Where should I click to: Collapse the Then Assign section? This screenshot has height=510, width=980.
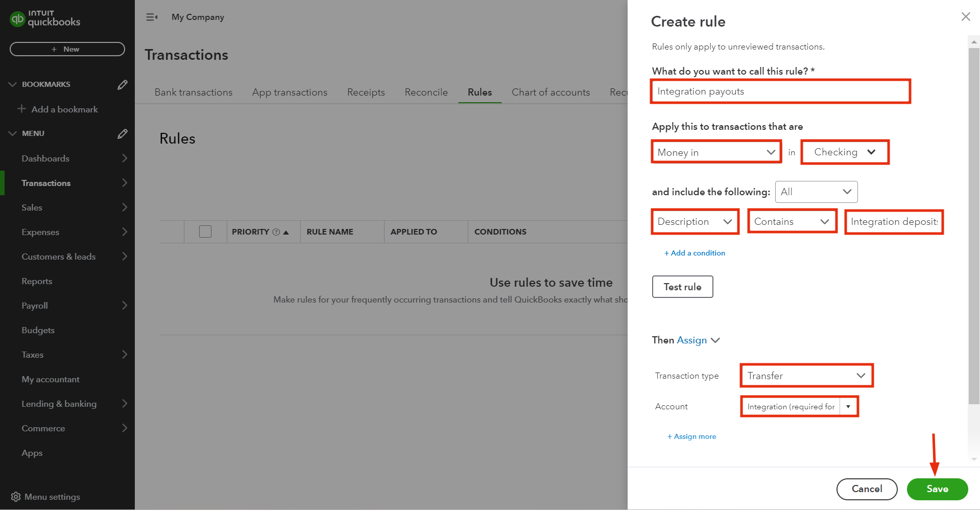[x=715, y=340]
